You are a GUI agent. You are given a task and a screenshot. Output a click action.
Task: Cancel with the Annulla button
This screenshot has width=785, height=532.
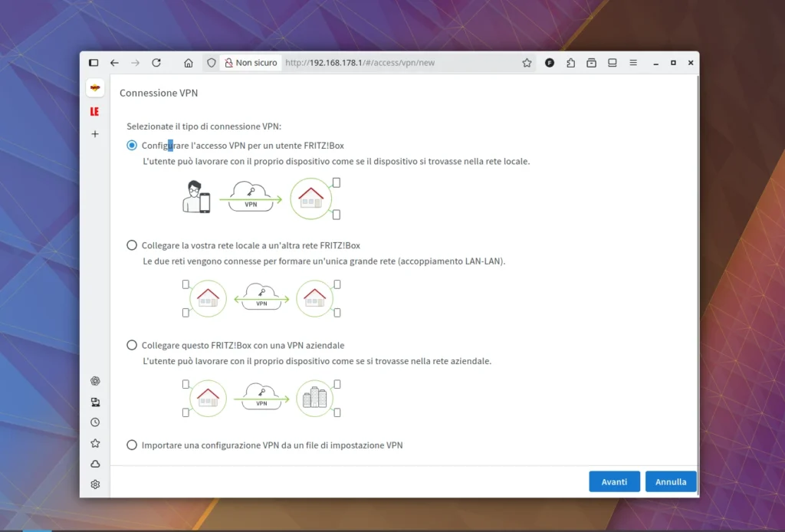(x=671, y=481)
